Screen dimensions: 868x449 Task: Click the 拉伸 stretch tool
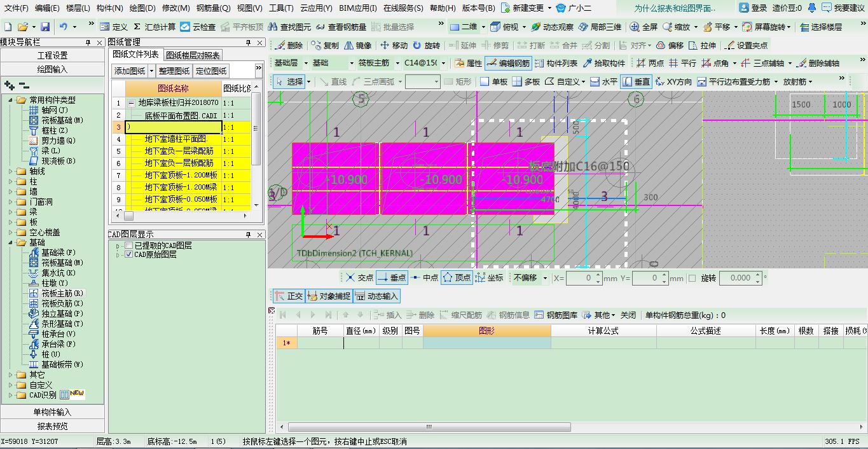pyautogui.click(x=702, y=46)
